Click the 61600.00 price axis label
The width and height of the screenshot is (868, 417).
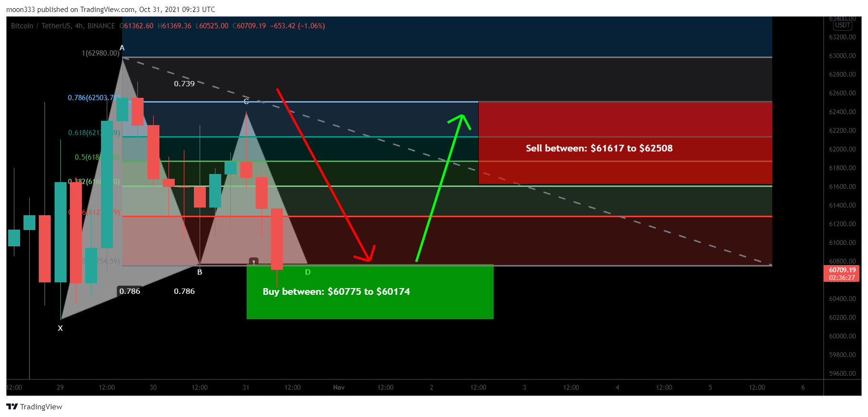[842, 186]
